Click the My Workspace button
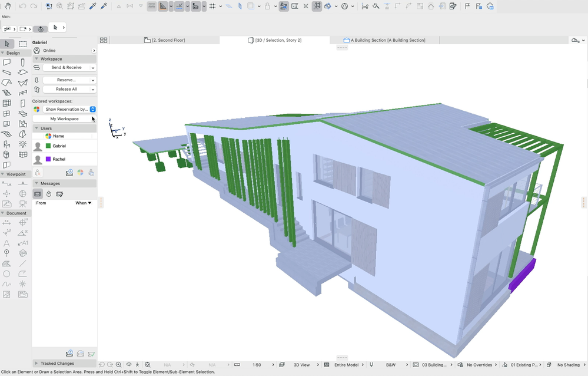This screenshot has height=376, width=588. point(64,118)
